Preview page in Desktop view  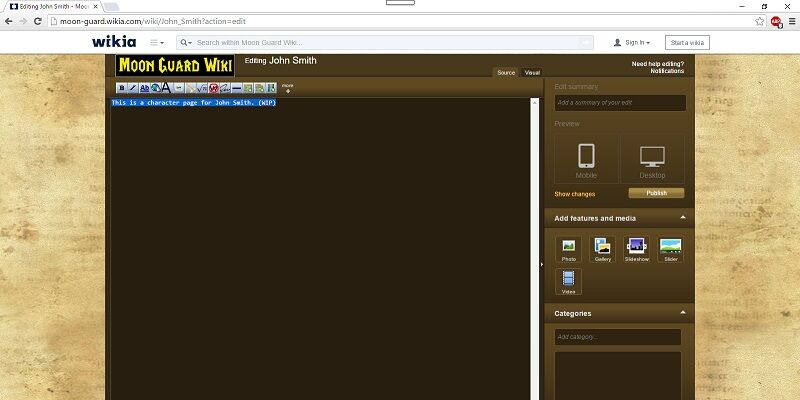tap(653, 159)
